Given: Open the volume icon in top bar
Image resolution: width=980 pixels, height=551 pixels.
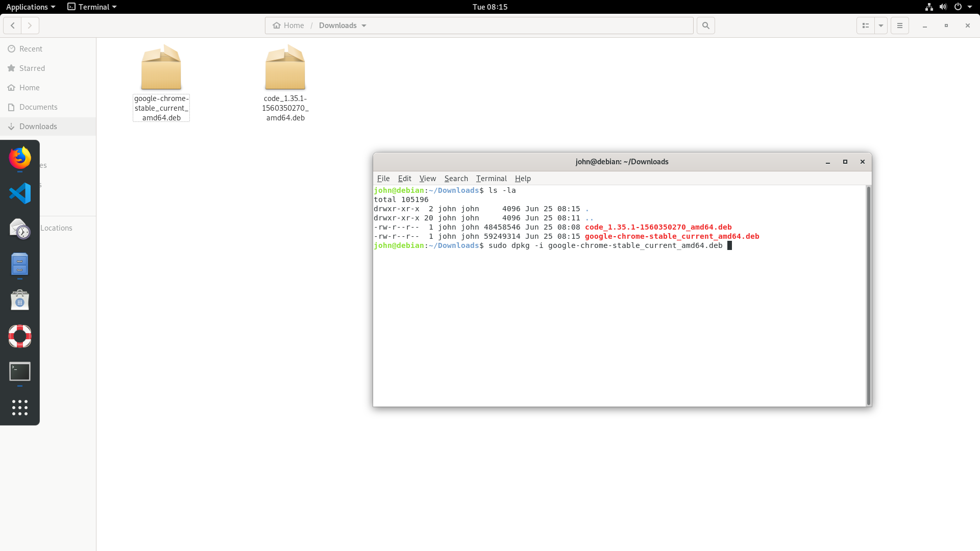Looking at the screenshot, I should [x=943, y=7].
